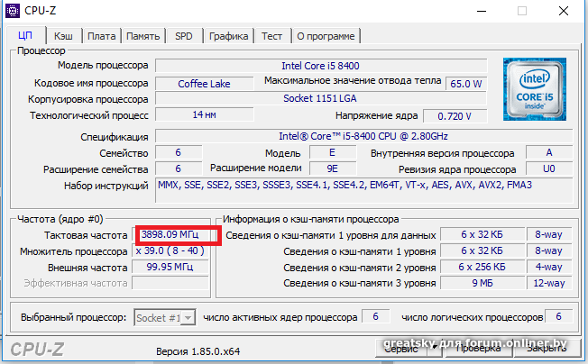Open the Графика tab
The width and height of the screenshot is (588, 364).
[228, 36]
